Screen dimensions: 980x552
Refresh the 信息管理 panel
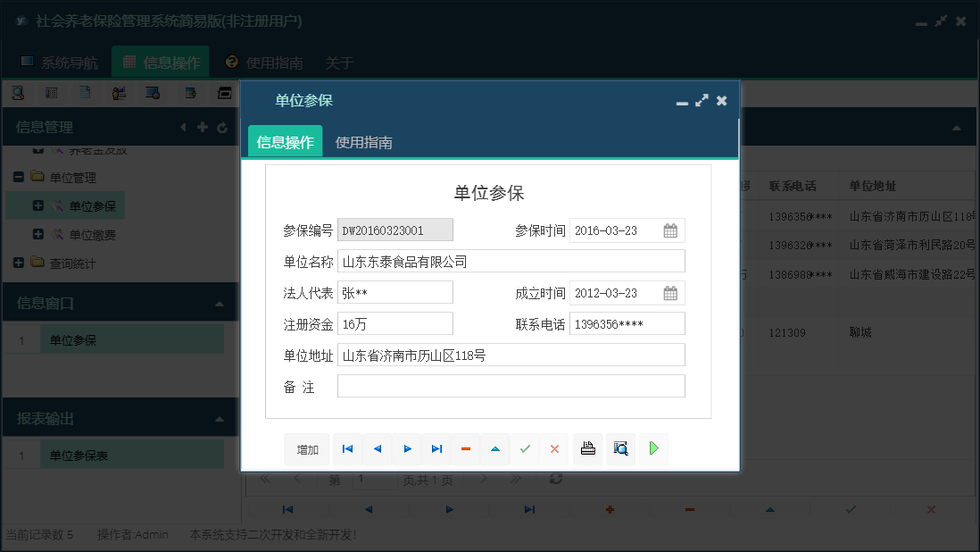click(221, 127)
